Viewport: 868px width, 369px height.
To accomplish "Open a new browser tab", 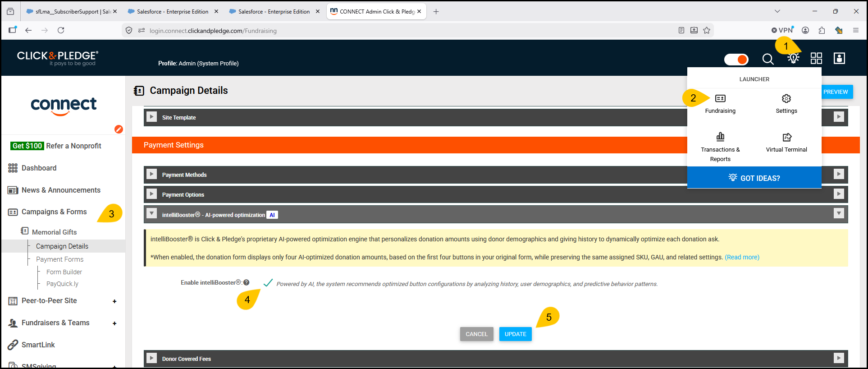I will pos(436,11).
